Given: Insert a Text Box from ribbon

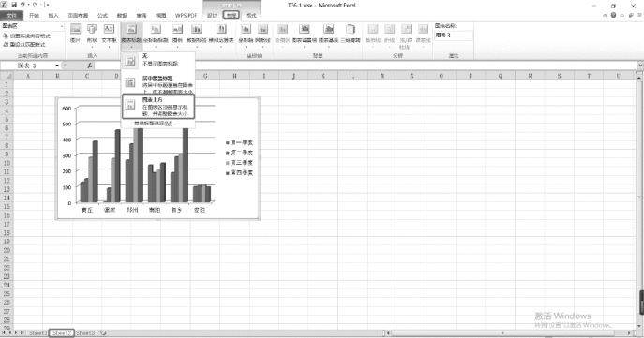Looking at the screenshot, I should [x=109, y=34].
